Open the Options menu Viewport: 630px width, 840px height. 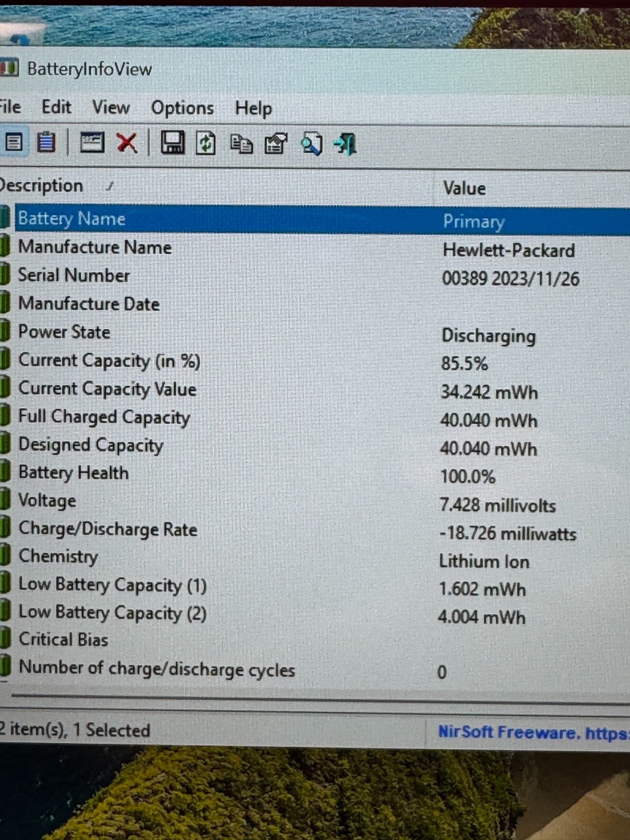[183, 108]
